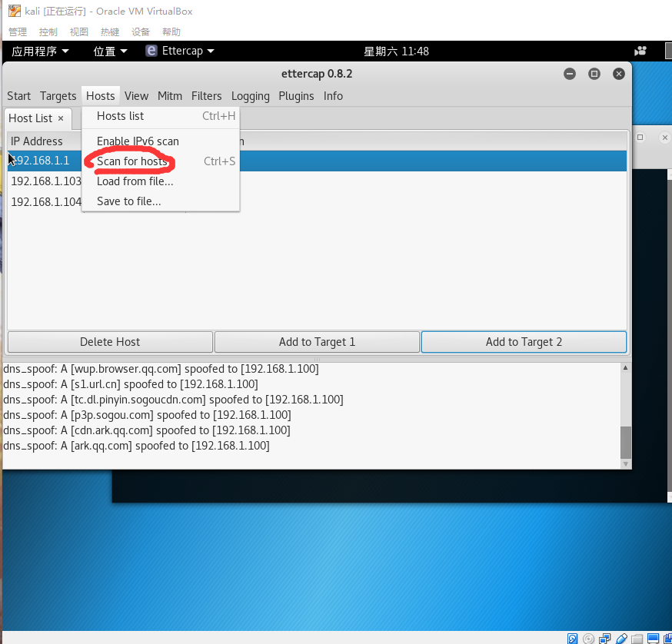Select Scan for hosts menu entry

(x=131, y=161)
